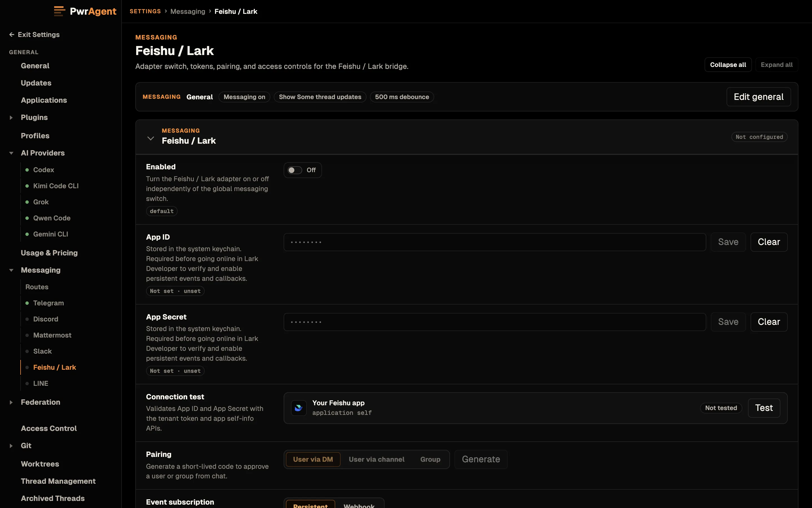Click Collapse all button
Image resolution: width=812 pixels, height=508 pixels.
click(x=728, y=65)
